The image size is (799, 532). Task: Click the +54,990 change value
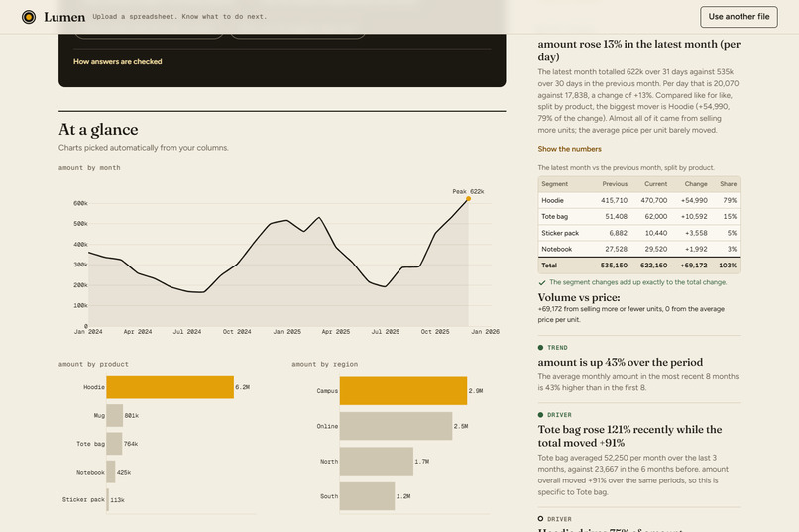(694, 200)
